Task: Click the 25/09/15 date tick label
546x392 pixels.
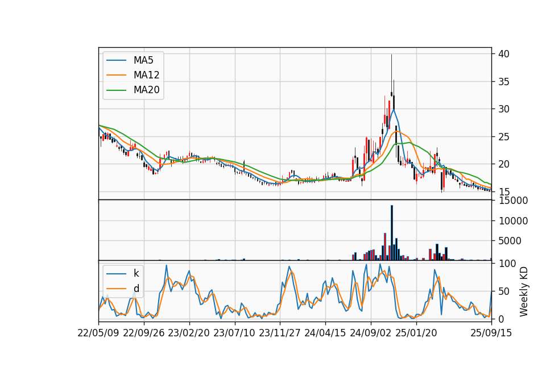Action: coord(491,333)
